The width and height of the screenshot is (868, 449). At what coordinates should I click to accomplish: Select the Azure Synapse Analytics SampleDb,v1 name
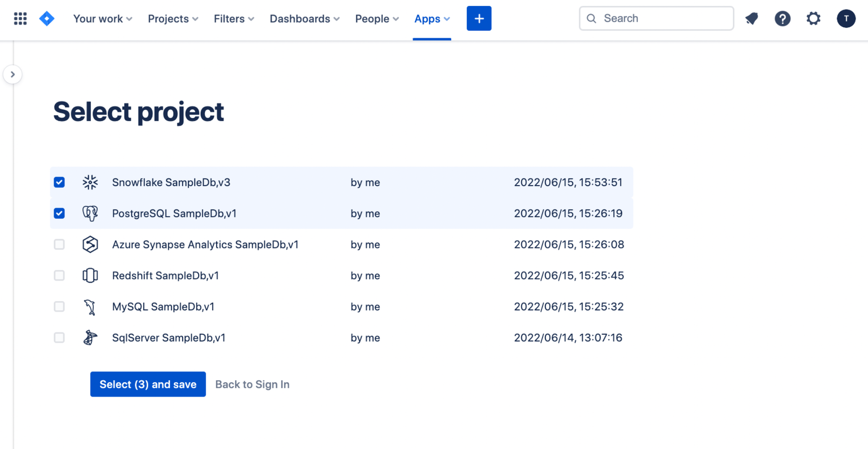pos(205,244)
